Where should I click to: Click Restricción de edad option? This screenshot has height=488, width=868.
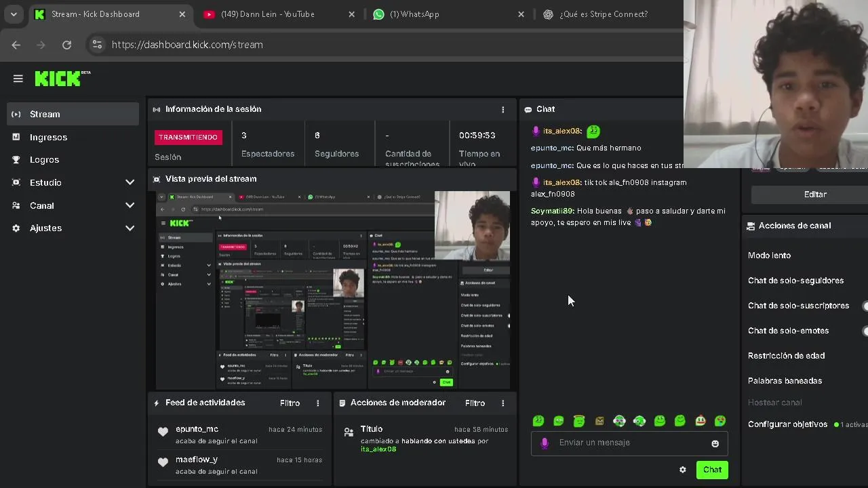pos(786,356)
